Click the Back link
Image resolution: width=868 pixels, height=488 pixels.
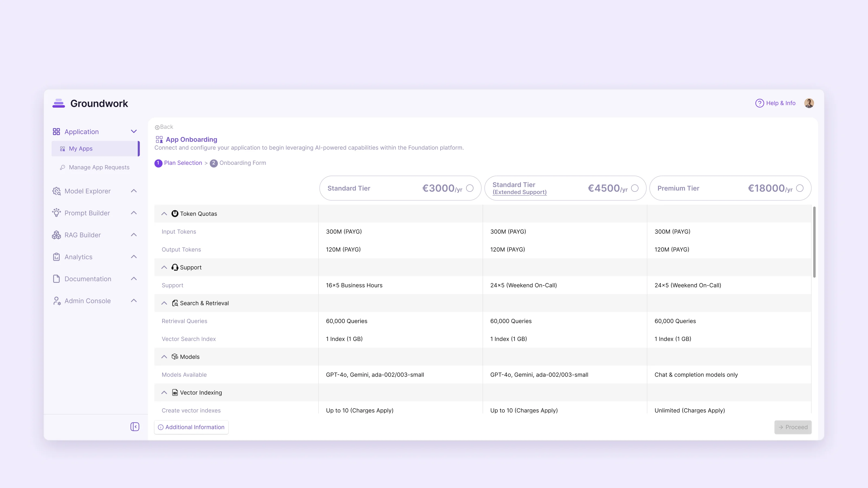(x=164, y=127)
